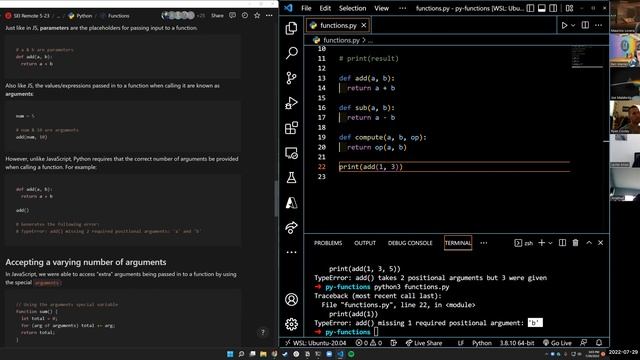Toggle the favorite star in notes window
The height and width of the screenshot is (360, 640).
pyautogui.click(x=257, y=16)
